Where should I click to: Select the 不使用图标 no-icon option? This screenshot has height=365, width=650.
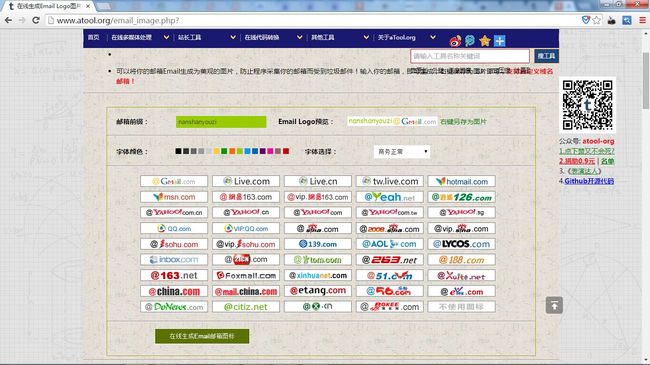[461, 307]
